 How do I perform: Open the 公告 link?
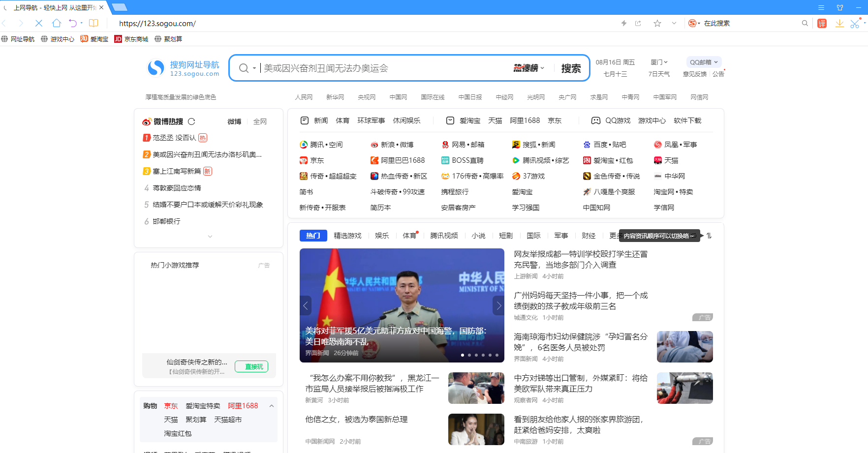click(x=718, y=74)
